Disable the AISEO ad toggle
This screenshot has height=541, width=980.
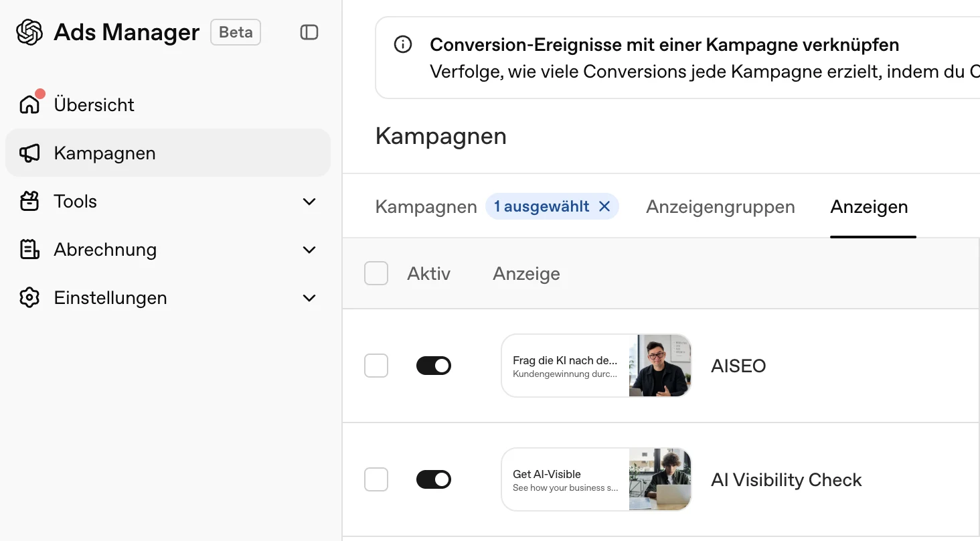[434, 366]
